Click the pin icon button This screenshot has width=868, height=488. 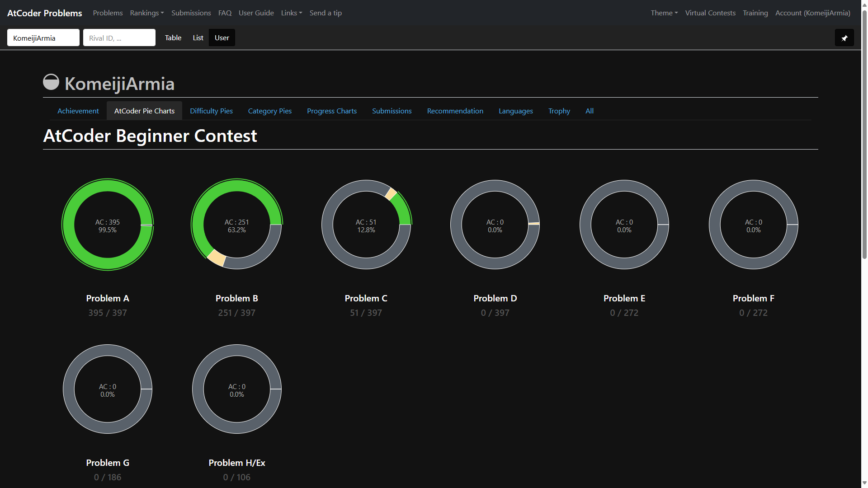[844, 38]
